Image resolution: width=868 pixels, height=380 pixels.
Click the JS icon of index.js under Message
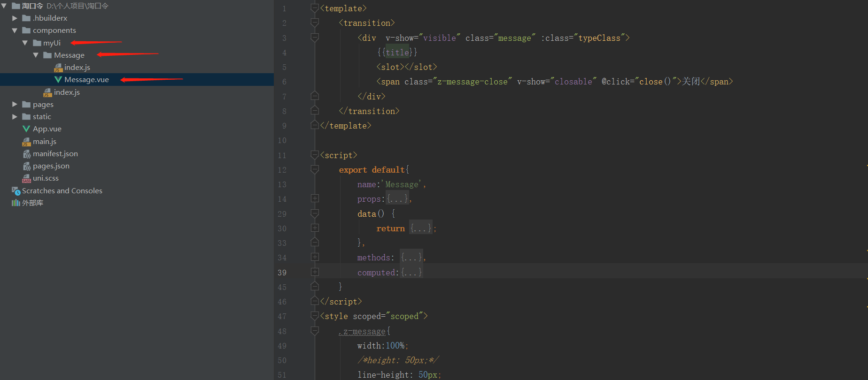click(58, 68)
